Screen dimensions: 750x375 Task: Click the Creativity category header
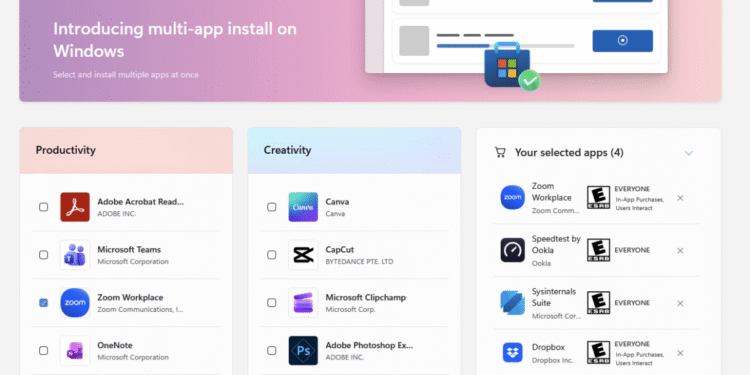click(x=354, y=150)
